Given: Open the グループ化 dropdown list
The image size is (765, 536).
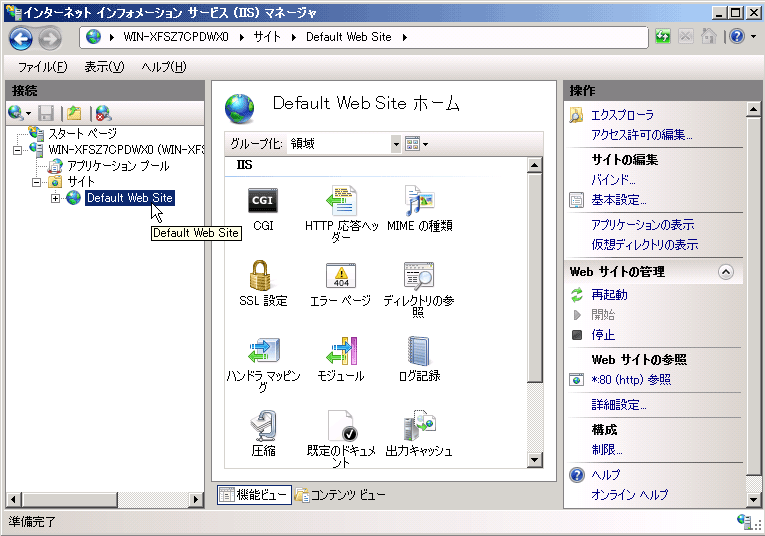Looking at the screenshot, I should click(395, 144).
